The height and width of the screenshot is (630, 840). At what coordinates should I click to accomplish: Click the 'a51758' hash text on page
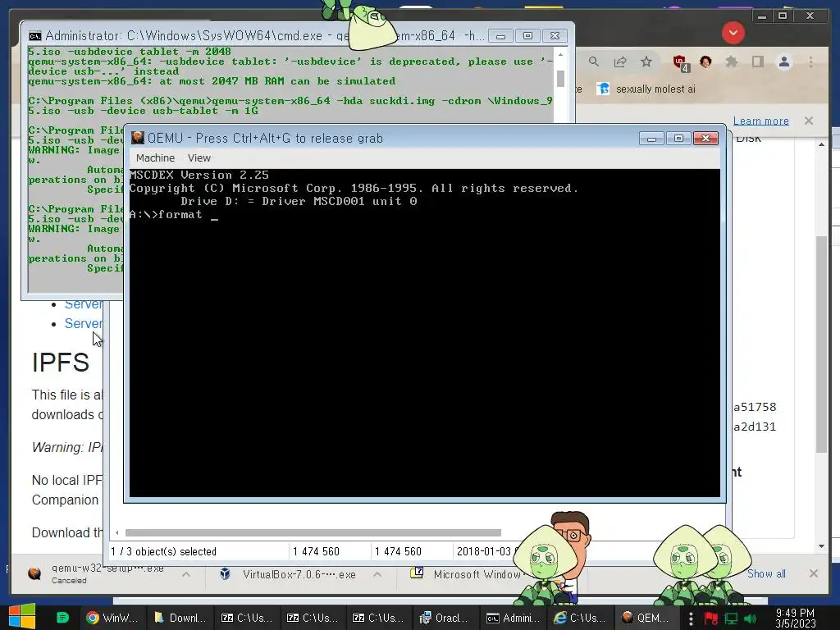755,407
